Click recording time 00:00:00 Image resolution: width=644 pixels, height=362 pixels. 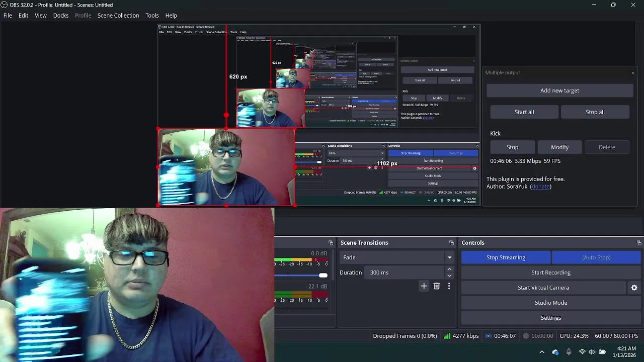pos(542,336)
